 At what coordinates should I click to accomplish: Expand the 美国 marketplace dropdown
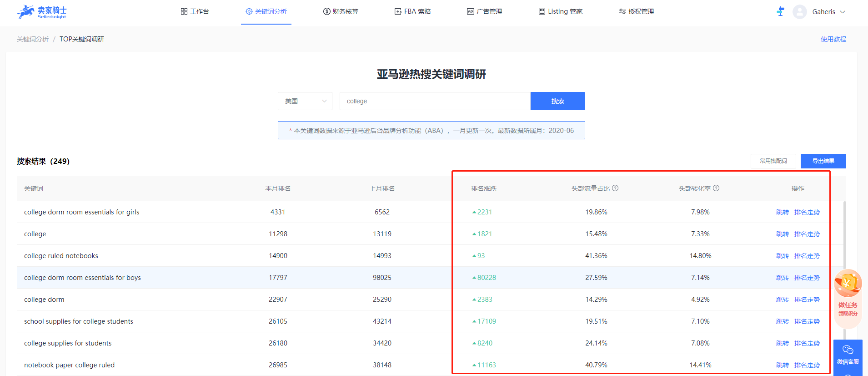305,101
